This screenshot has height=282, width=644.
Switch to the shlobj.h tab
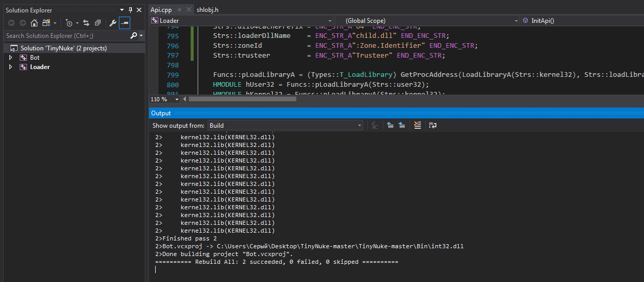[x=208, y=10]
